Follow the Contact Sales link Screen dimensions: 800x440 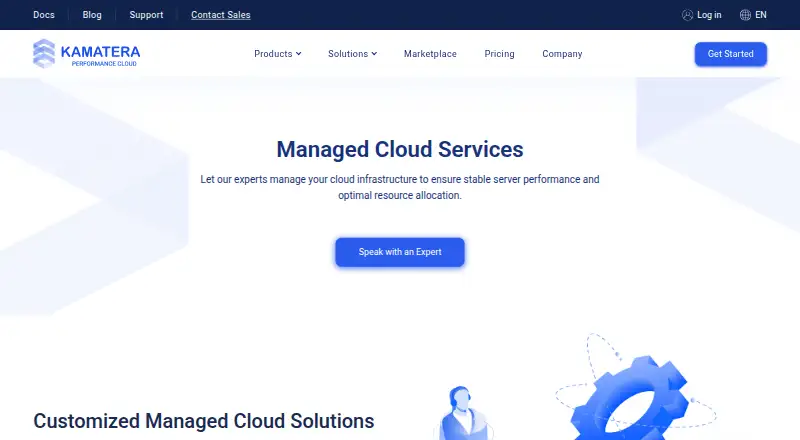(221, 15)
